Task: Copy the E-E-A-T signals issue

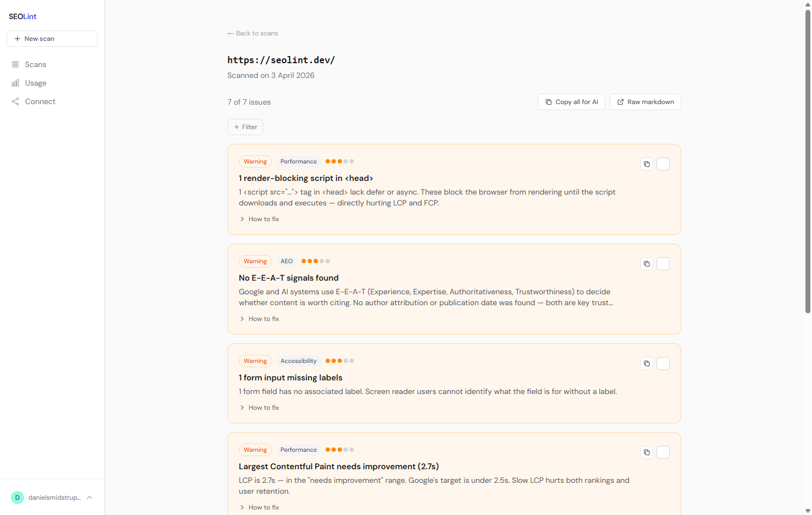Action: point(647,264)
